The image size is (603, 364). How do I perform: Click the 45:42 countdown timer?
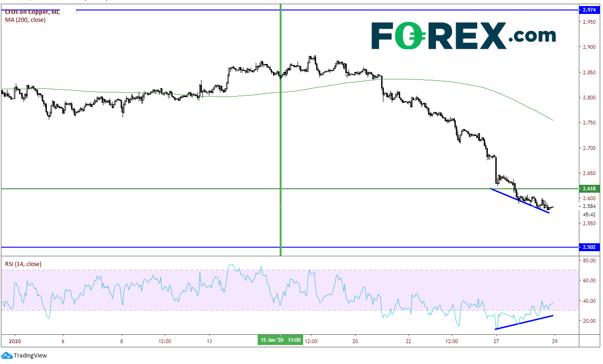tap(589, 214)
